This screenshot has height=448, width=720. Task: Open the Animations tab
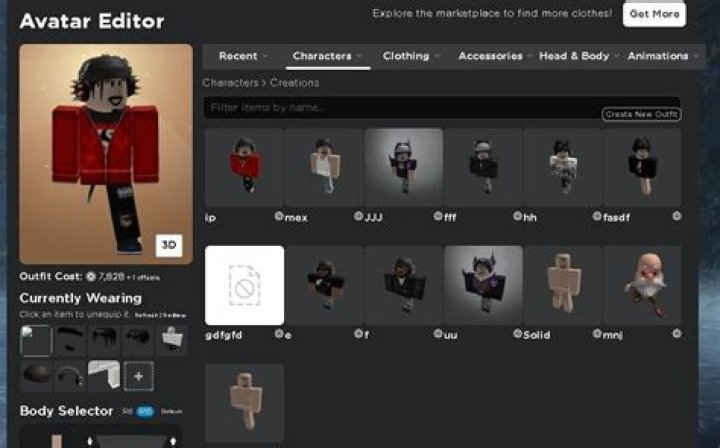click(658, 56)
